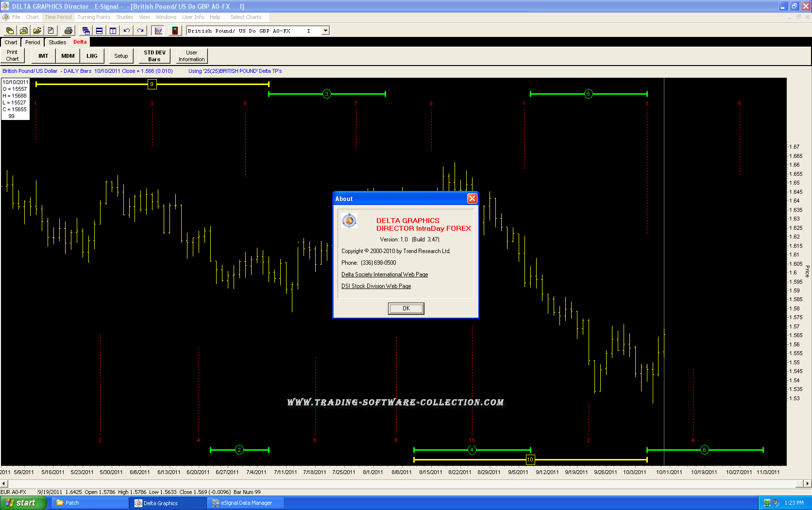The width and height of the screenshot is (812, 510).
Task: Toggle the IMT turning points button
Action: click(43, 56)
